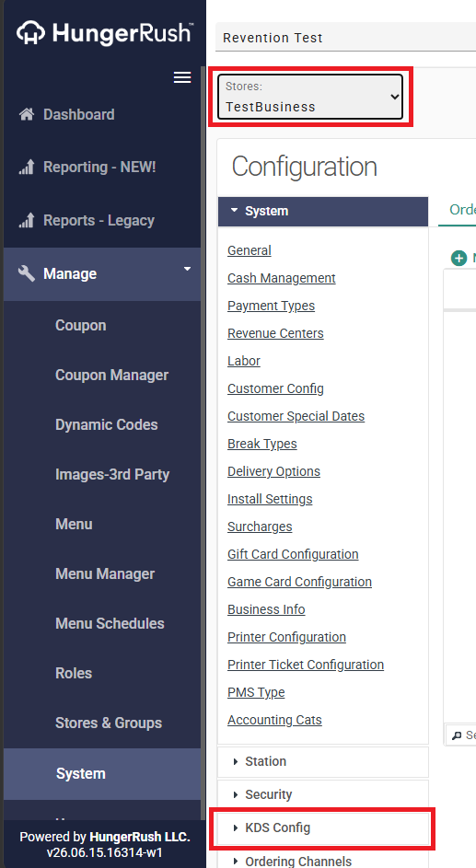The height and width of the screenshot is (868, 476).
Task: Select Coupon Manager in sidebar
Action: 111,376
